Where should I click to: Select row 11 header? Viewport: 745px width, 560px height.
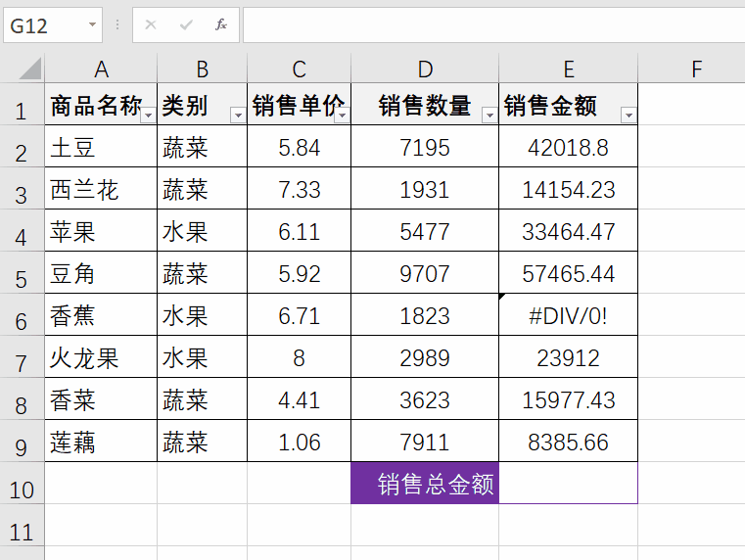[x=22, y=526]
